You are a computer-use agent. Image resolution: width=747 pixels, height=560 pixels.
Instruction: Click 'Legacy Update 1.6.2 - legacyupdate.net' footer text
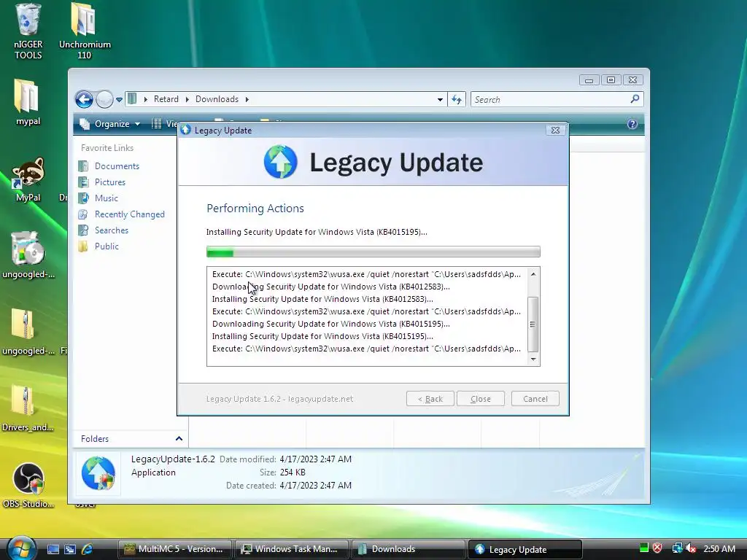point(279,399)
